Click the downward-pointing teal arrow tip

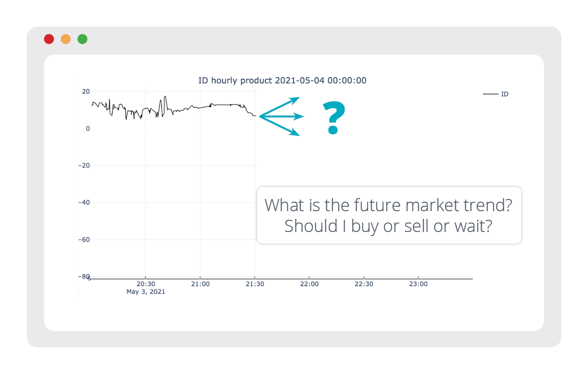pos(296,133)
